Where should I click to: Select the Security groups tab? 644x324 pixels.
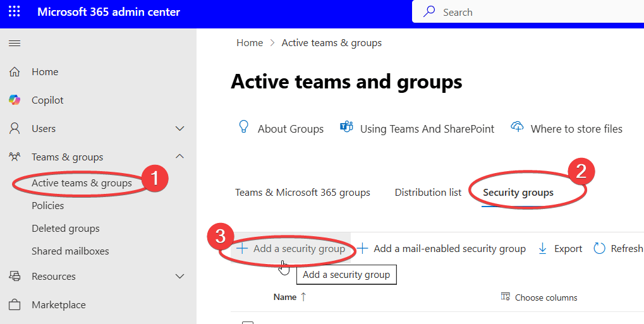coord(518,193)
